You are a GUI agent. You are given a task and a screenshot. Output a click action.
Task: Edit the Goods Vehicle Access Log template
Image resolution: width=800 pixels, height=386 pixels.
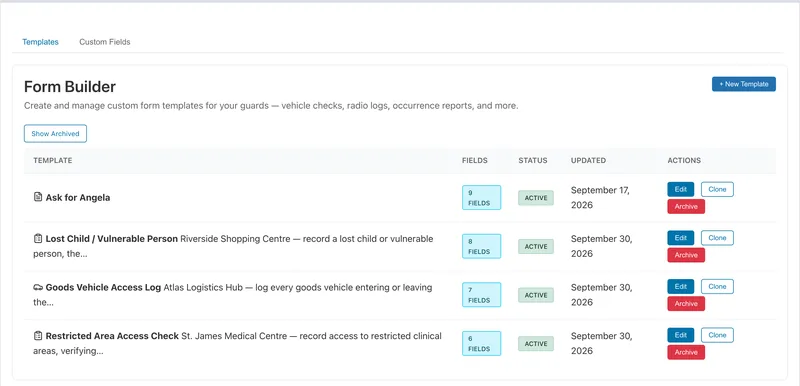(x=681, y=287)
